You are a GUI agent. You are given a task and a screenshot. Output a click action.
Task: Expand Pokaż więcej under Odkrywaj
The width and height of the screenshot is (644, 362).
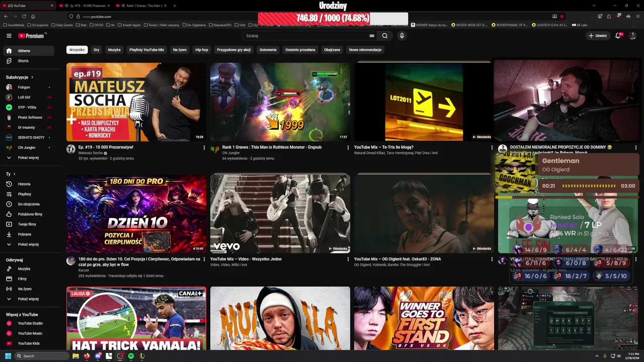29,299
